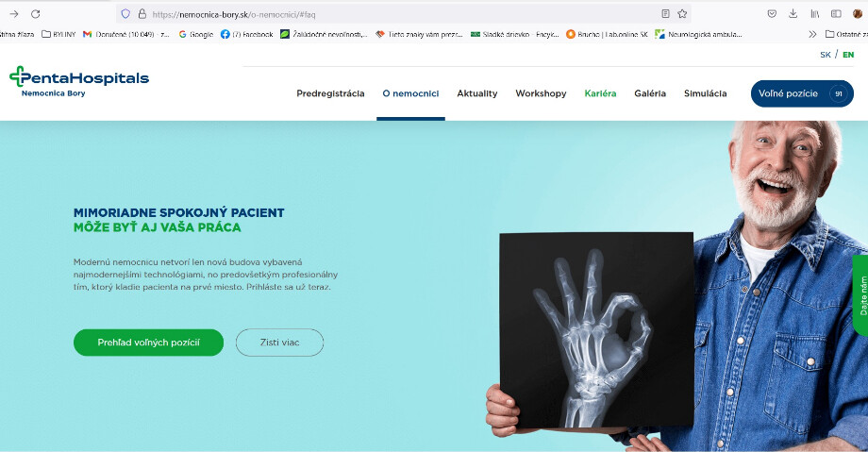The image size is (868, 452).
Task: Open the BYLINY bookmarks folder
Action: pos(58,34)
